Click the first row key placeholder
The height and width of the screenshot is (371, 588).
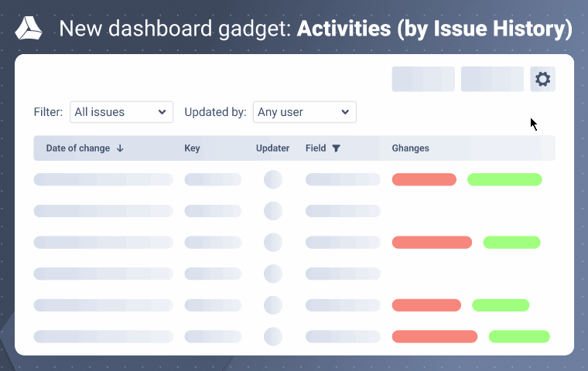(213, 180)
